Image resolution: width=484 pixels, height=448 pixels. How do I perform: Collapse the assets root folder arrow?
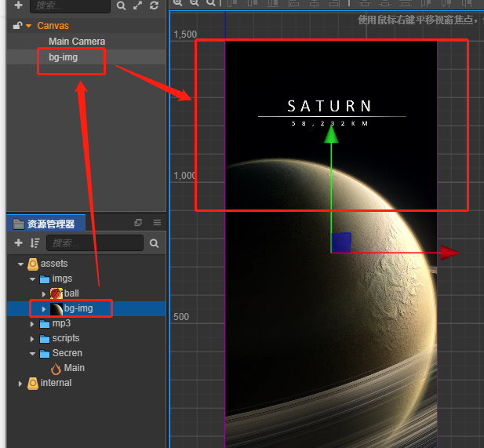tap(20, 264)
